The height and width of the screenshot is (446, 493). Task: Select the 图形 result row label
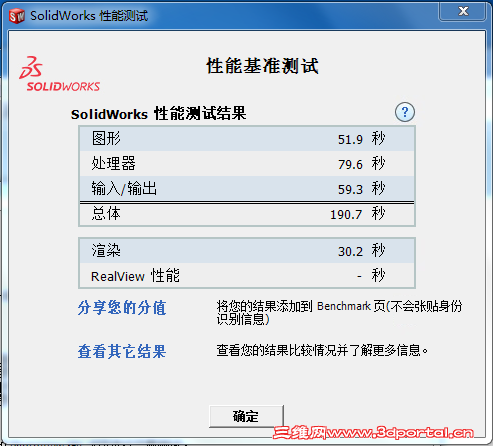click(x=106, y=138)
